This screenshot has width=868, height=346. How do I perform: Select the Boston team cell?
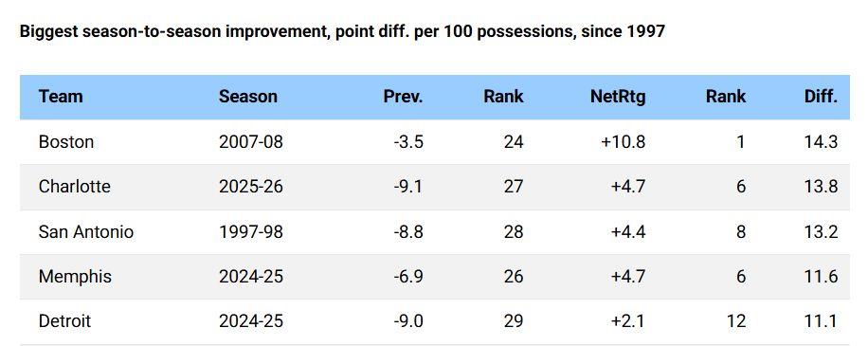[66, 142]
